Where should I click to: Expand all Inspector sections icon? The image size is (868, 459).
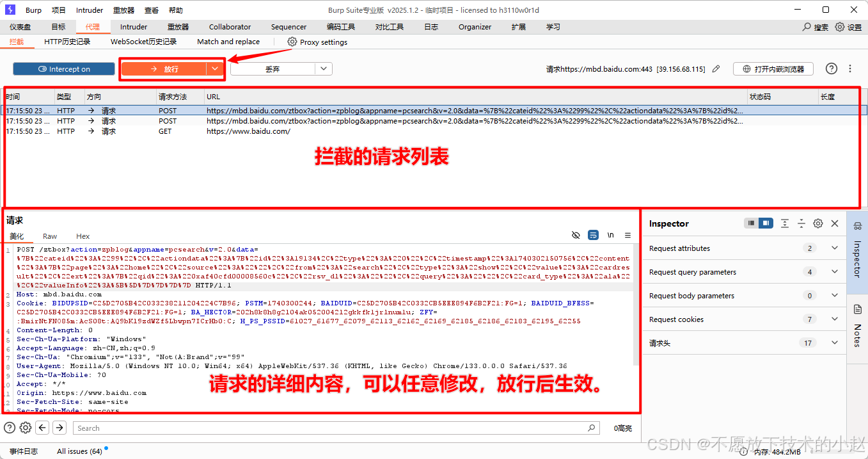pyautogui.click(x=785, y=223)
